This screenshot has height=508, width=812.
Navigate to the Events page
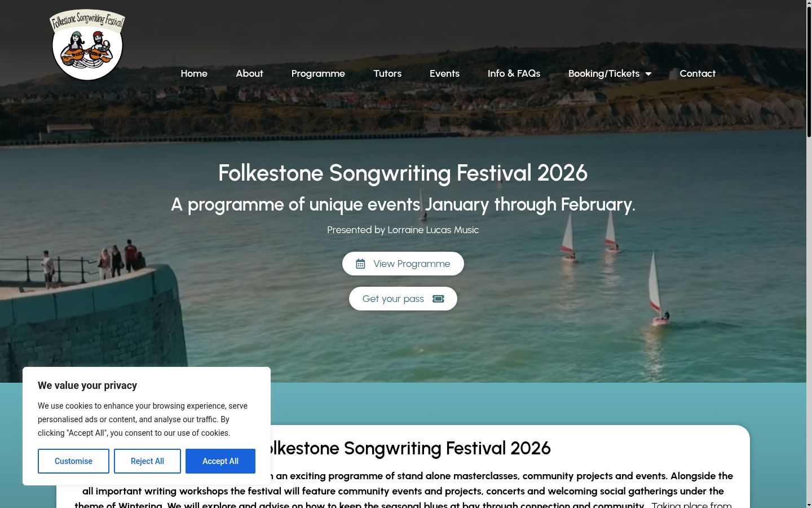tap(444, 73)
